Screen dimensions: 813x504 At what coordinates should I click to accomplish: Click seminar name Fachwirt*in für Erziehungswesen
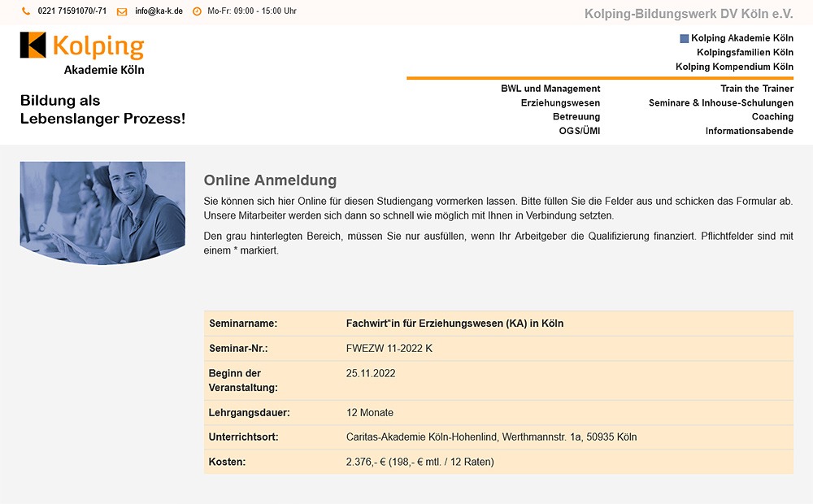(454, 324)
